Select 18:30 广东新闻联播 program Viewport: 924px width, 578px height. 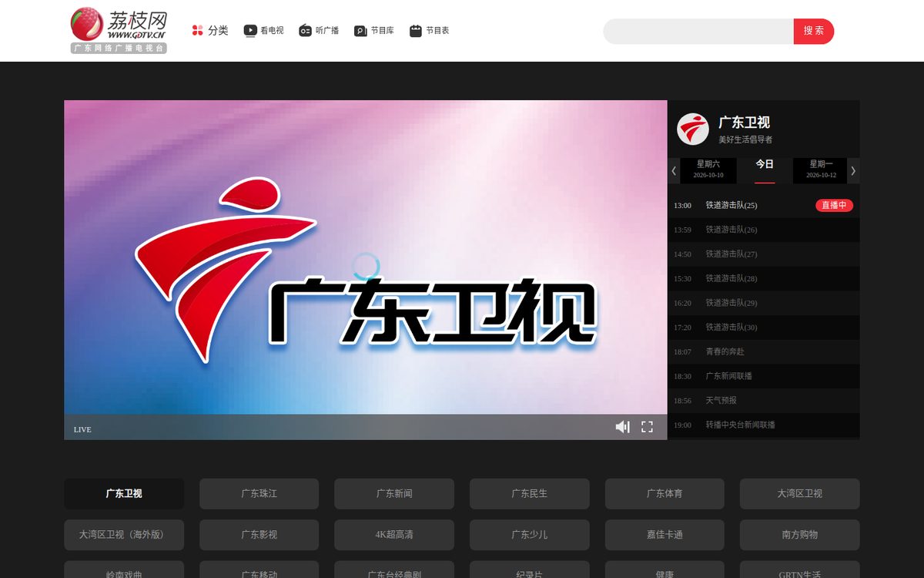coord(764,376)
